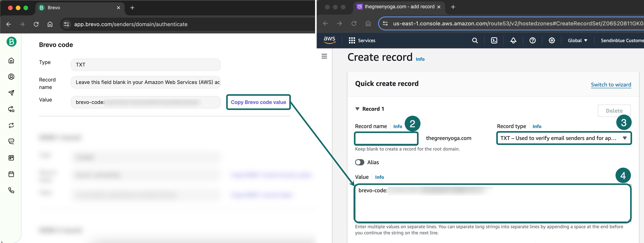Image resolution: width=644 pixels, height=243 pixels.
Task: Click the thegreenyoga.com domain suffix text
Action: pyautogui.click(x=449, y=138)
